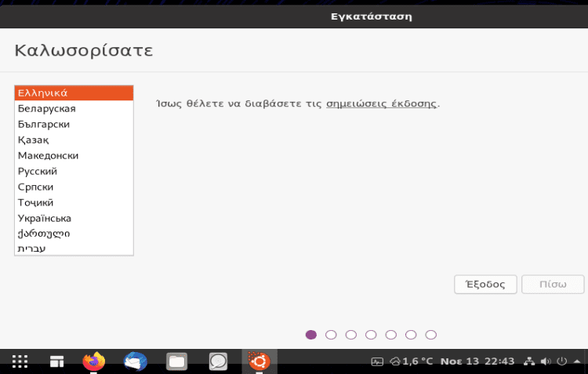
Task: Open the clock showing Νοε 13 22:43
Action: 477,361
